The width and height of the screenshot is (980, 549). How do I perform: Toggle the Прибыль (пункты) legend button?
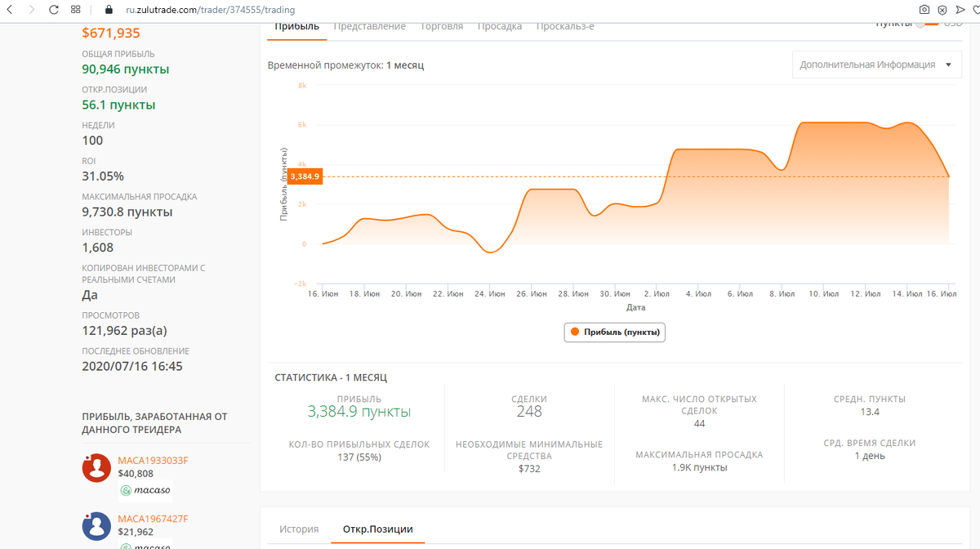615,332
